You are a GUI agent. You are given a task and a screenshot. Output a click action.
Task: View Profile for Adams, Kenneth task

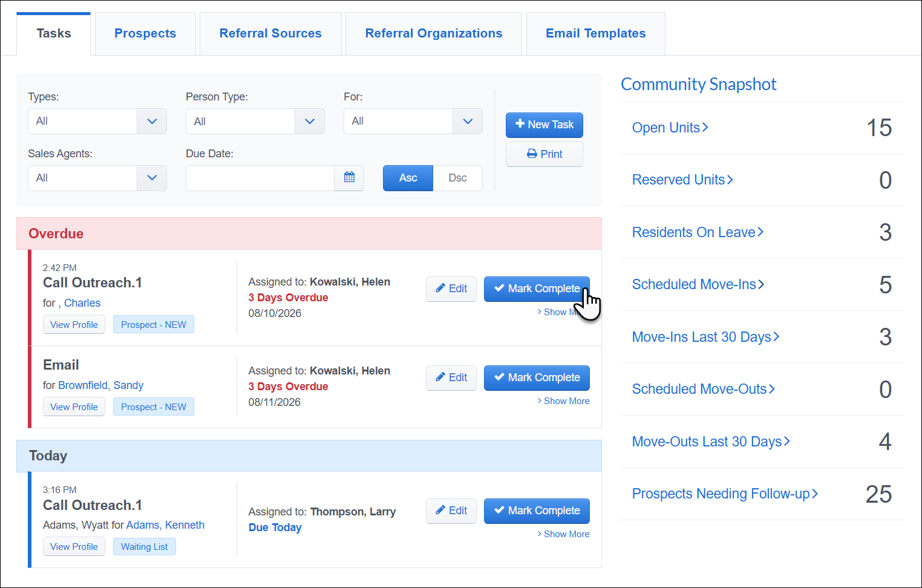point(74,547)
